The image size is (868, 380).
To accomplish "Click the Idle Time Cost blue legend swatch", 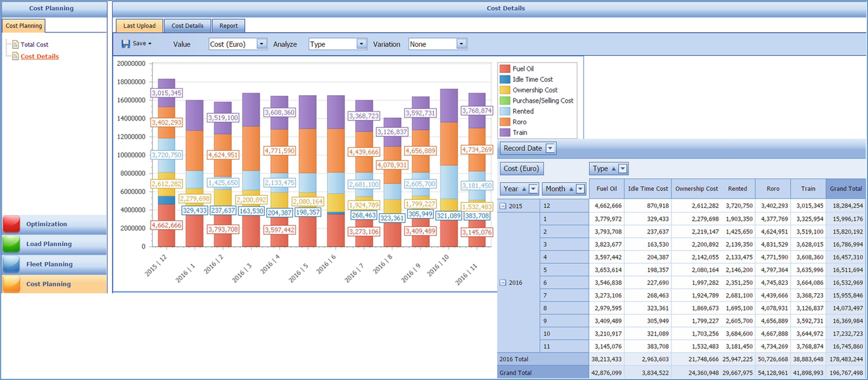I will 505,79.
